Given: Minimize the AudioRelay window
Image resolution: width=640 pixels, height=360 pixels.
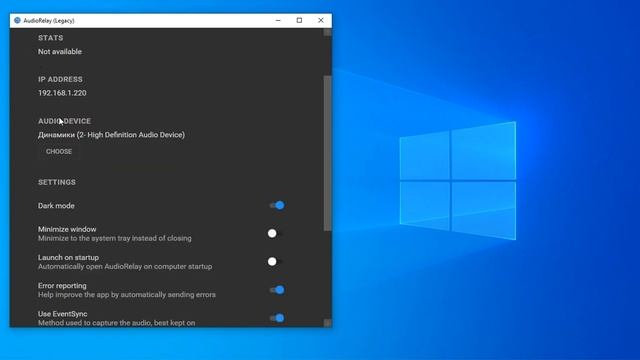Looking at the screenshot, I should pyautogui.click(x=278, y=20).
